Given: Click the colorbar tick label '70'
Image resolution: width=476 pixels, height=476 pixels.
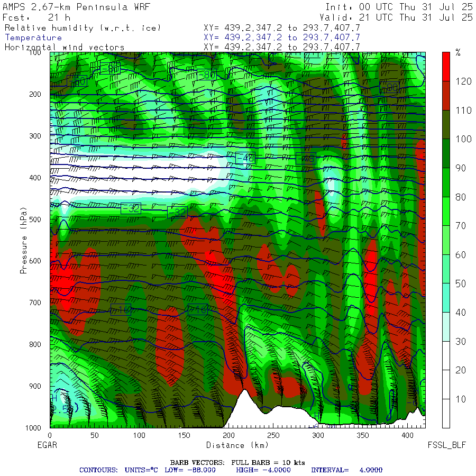Looking at the screenshot, I should point(461,225).
